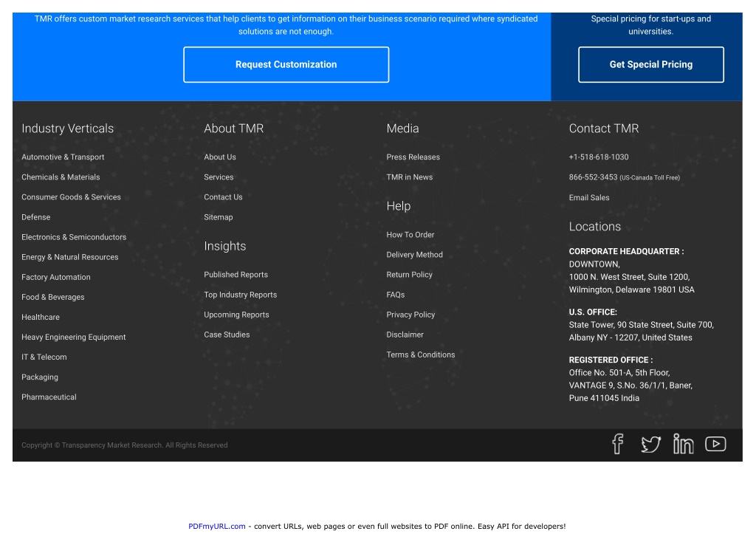Click the REGISTERED OFFICE label

pyautogui.click(x=611, y=360)
